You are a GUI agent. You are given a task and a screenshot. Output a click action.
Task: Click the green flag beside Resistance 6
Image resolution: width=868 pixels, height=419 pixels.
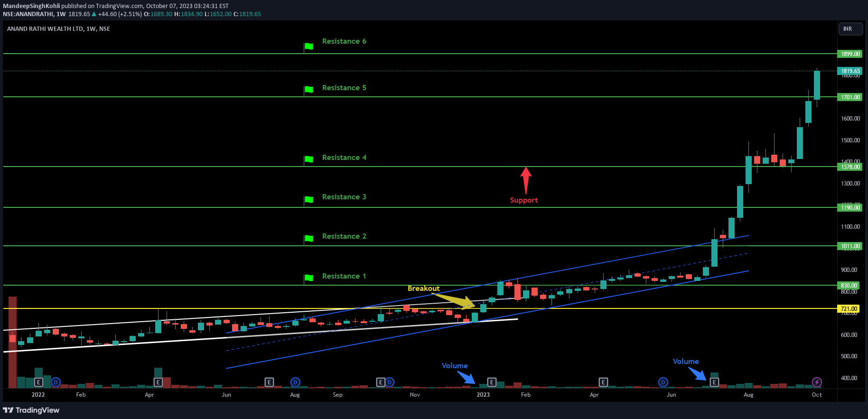(308, 47)
